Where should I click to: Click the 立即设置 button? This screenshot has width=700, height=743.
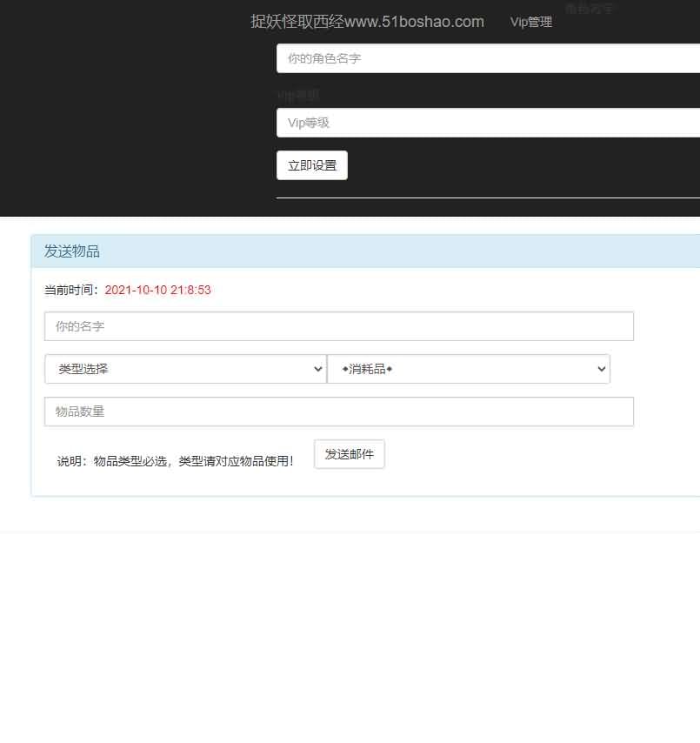(311, 164)
